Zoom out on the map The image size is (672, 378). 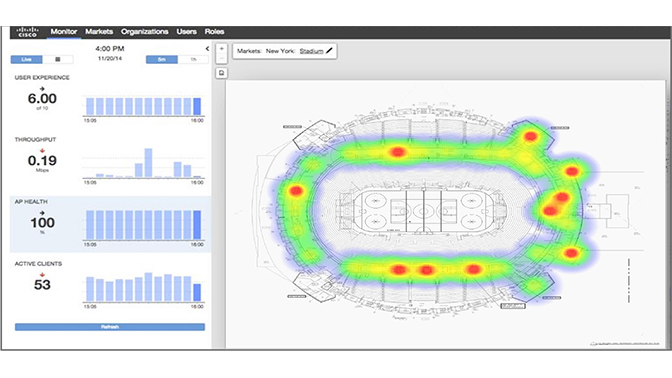coord(222,58)
